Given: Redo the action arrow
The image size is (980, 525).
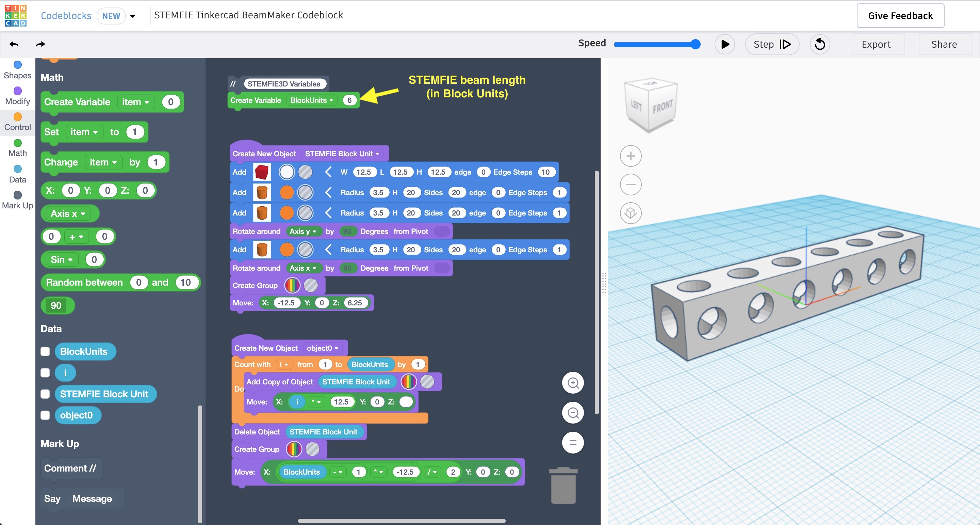Looking at the screenshot, I should (x=40, y=44).
